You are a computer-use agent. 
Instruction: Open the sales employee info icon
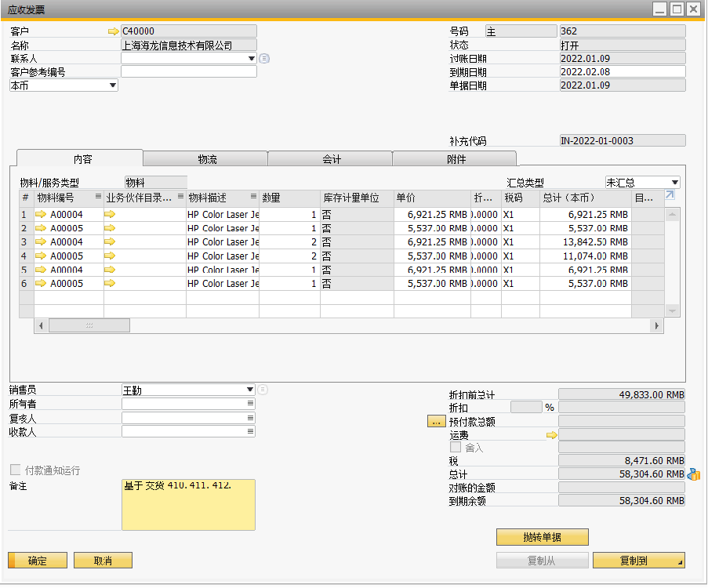point(263,390)
